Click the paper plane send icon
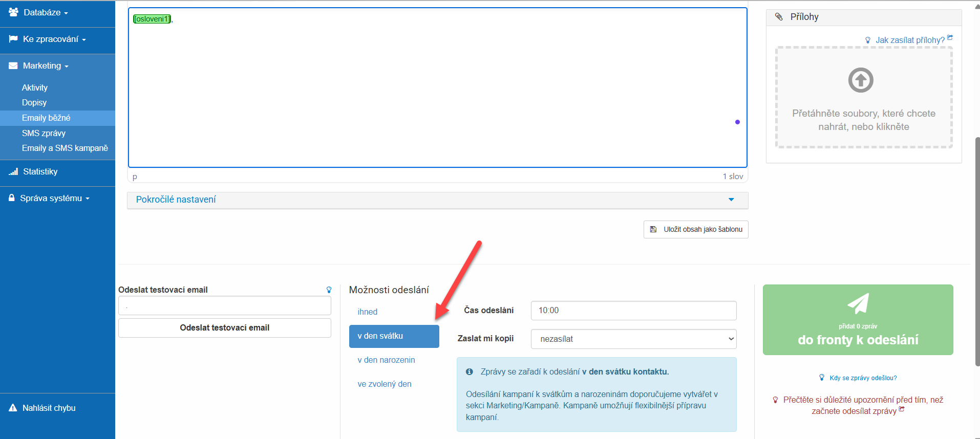980x439 pixels. 859,304
